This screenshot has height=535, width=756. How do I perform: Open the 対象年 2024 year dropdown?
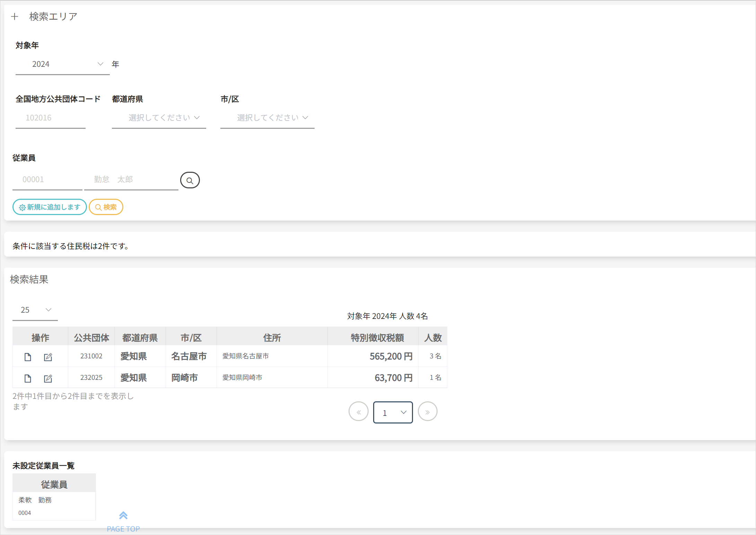tap(62, 64)
